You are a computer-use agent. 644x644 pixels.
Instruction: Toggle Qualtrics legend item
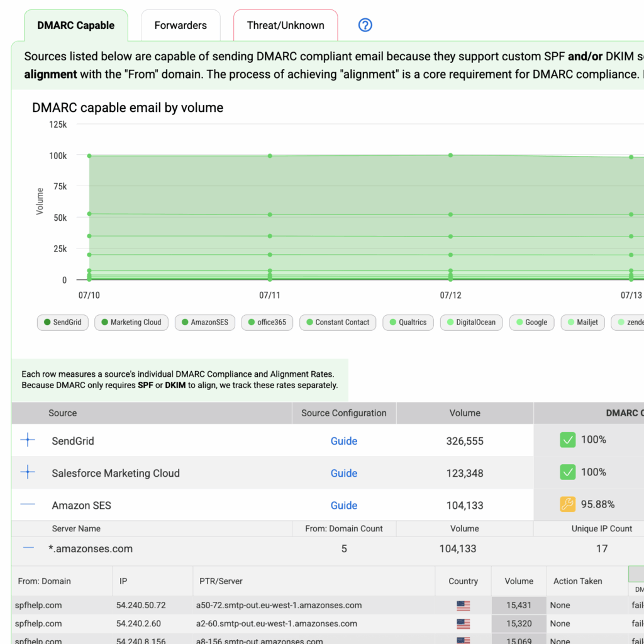tap(408, 323)
